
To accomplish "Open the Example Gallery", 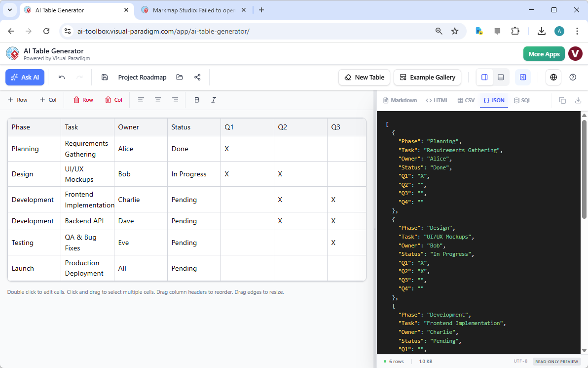I will pos(427,77).
